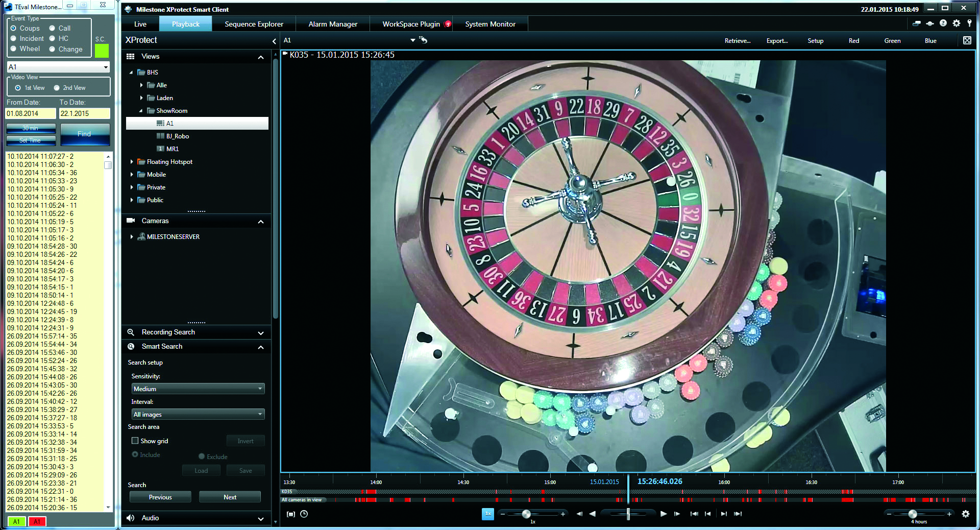Click the Export... button
This screenshot has width=980, height=530.
point(777,41)
